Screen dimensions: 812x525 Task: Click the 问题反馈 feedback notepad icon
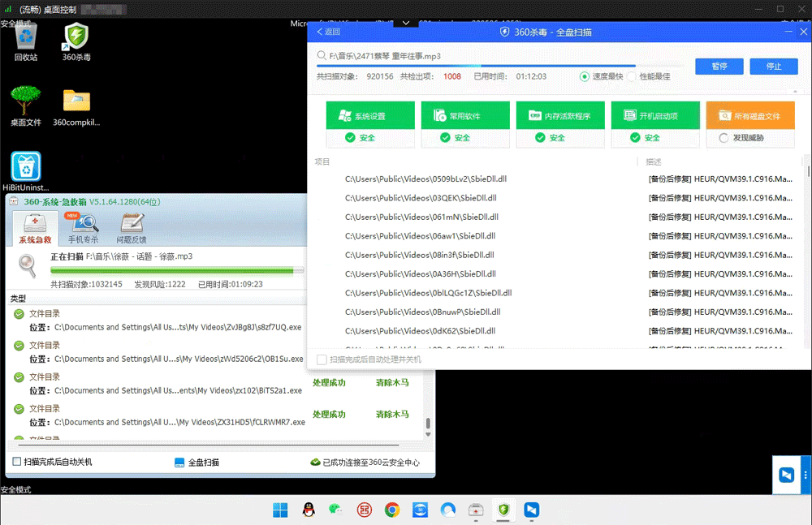(132, 226)
